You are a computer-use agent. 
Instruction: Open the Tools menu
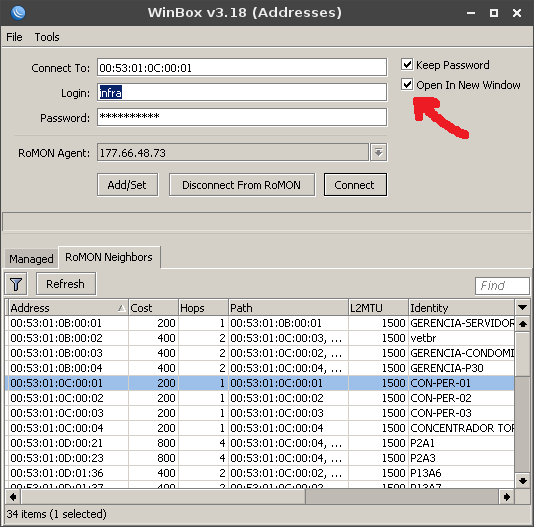[47, 37]
